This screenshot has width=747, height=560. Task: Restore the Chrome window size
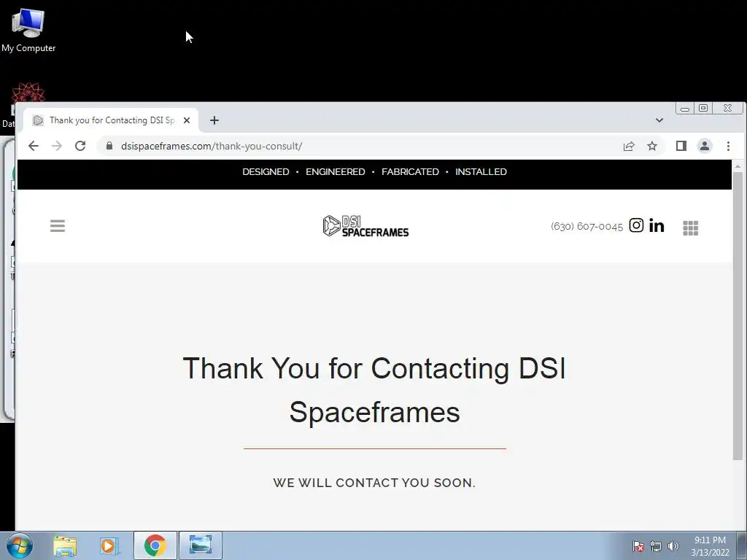(703, 109)
